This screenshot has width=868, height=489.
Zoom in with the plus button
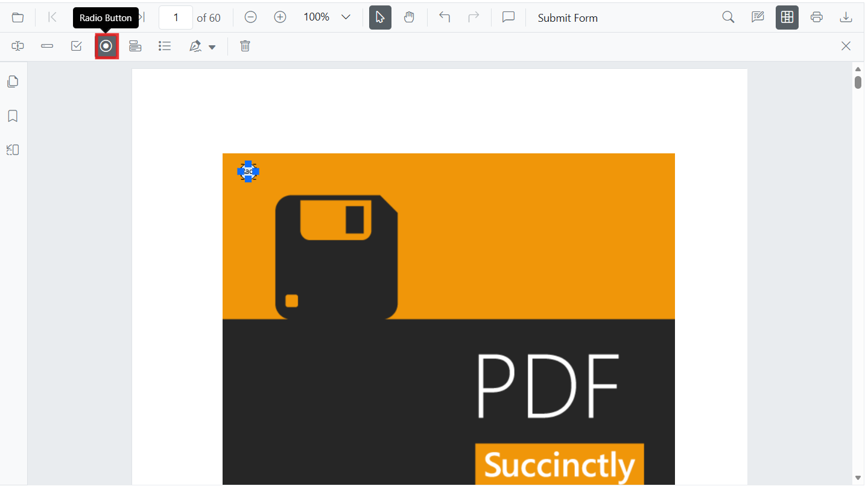[x=280, y=18]
